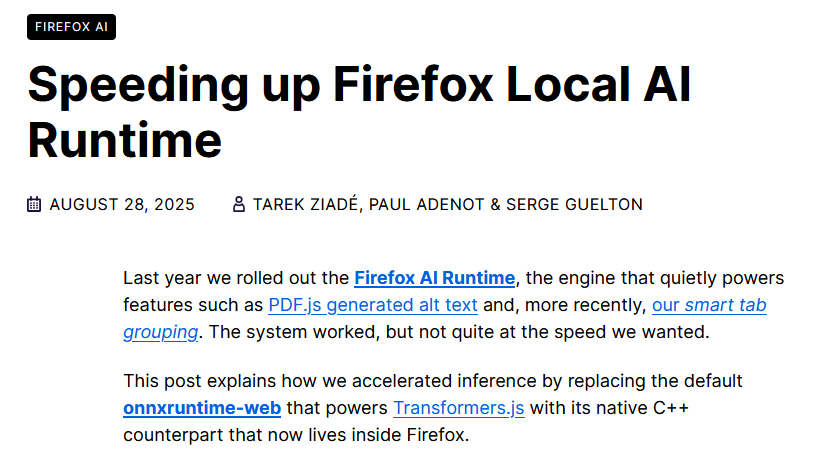818x469 pixels.
Task: Open the PDF.js generated alt text link
Action: click(x=373, y=305)
